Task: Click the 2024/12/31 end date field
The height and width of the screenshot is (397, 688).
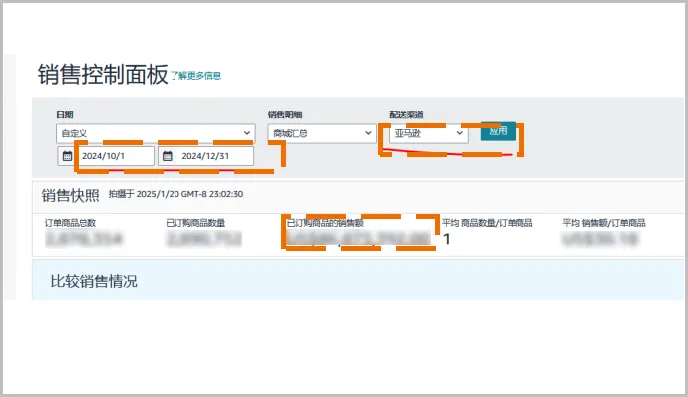Action: (x=214, y=156)
